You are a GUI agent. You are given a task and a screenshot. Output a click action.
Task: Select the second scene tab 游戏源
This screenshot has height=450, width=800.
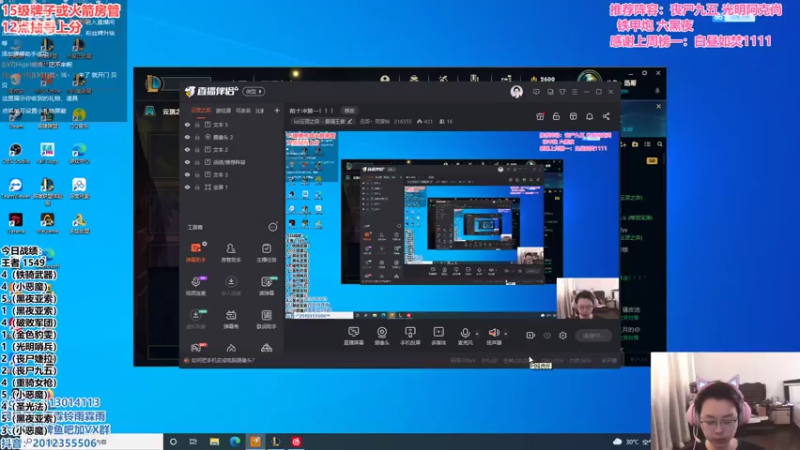coord(223,110)
